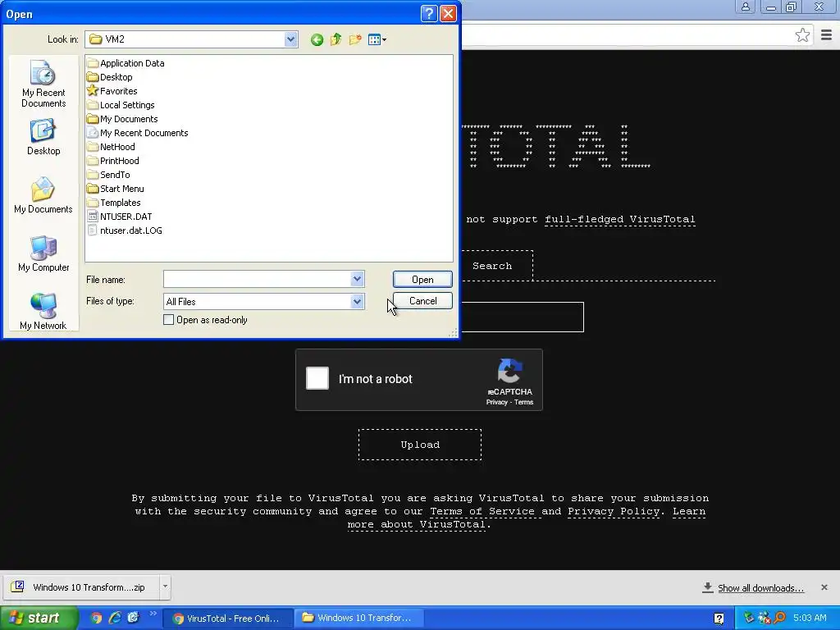This screenshot has height=630, width=840.
Task: Open the more about VirusTotal link
Action: tap(417, 524)
